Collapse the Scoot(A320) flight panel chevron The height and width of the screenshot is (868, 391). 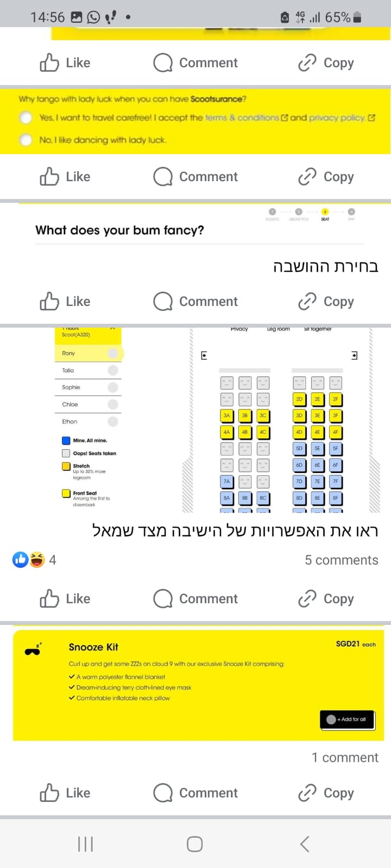[113, 328]
